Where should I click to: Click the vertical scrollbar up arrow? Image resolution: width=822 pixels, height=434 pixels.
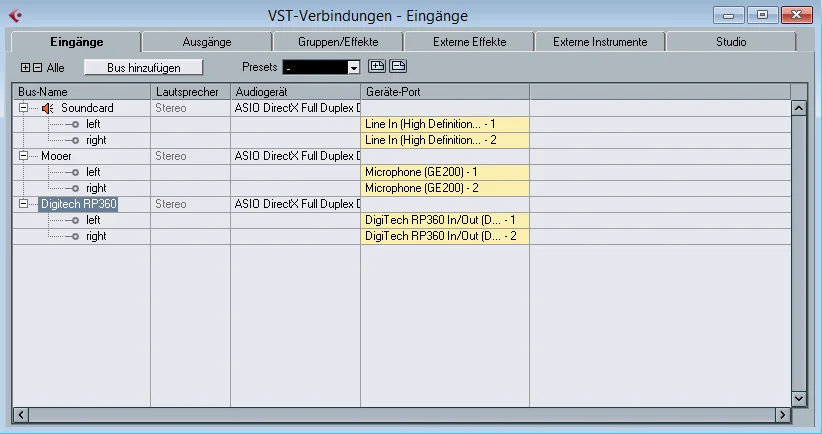(798, 108)
